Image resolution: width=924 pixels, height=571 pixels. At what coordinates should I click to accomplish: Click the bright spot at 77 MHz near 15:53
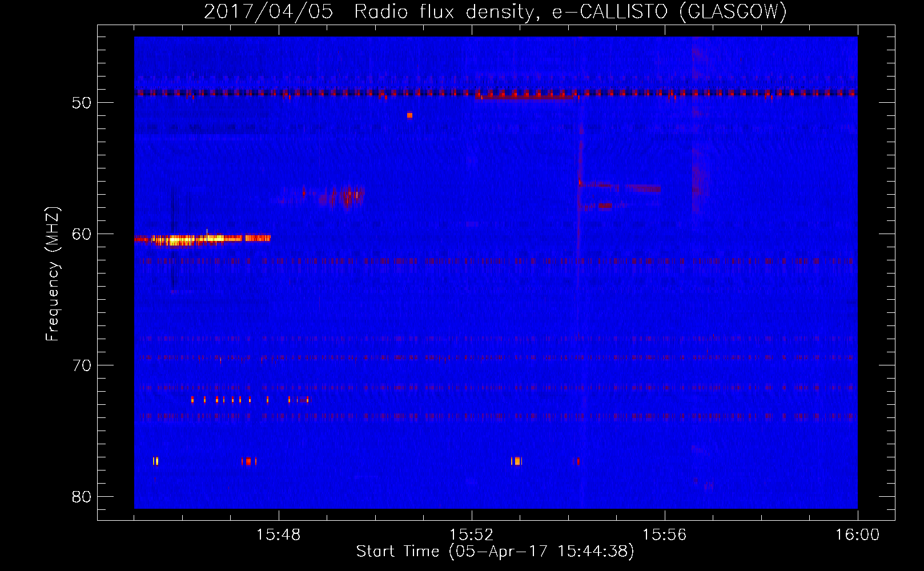(516, 461)
